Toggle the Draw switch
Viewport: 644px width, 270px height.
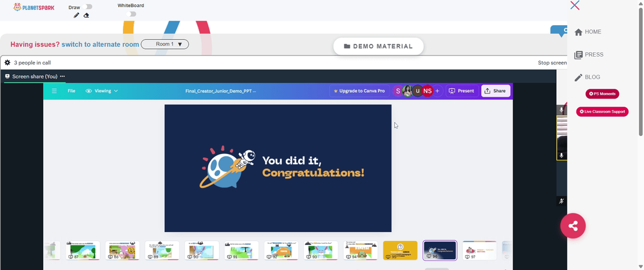point(87,6)
